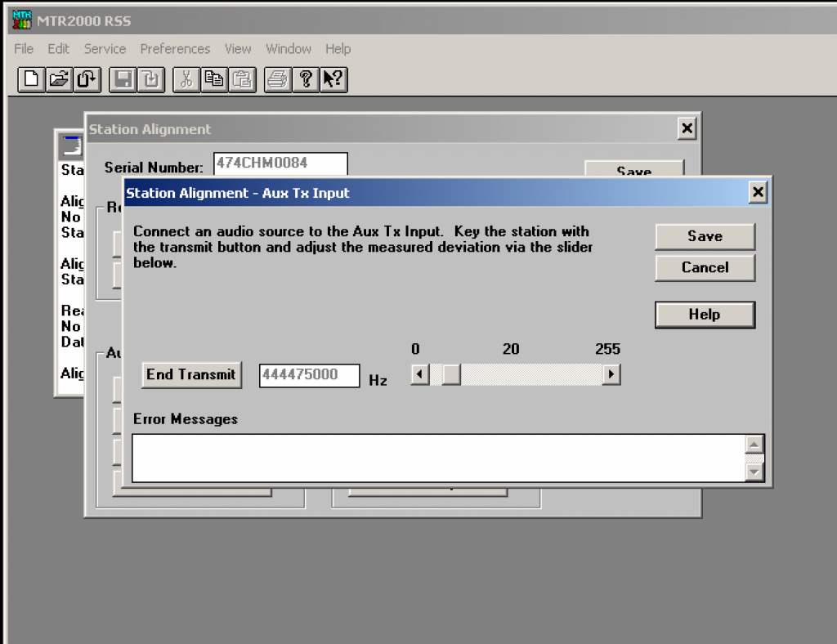Click the Cut scissors toolbar icon
Viewport: 837px width, 644px height.
[x=186, y=80]
